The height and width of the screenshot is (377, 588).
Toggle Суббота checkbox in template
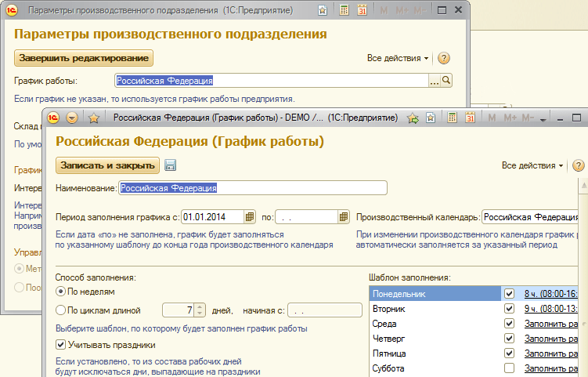(x=509, y=368)
